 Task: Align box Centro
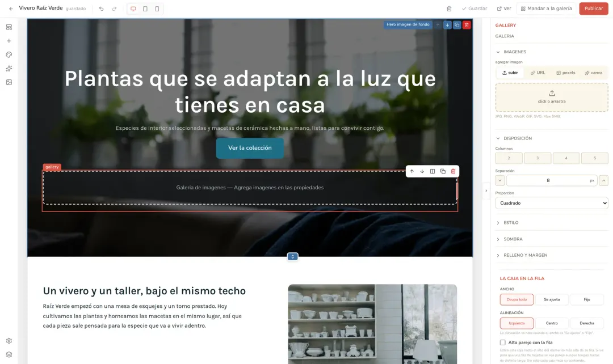(552, 323)
